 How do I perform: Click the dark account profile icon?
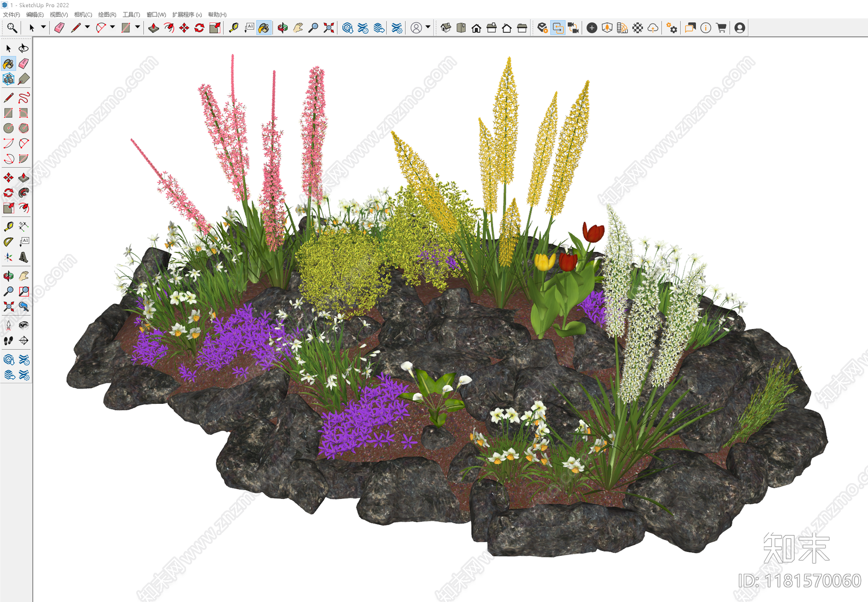(740, 28)
